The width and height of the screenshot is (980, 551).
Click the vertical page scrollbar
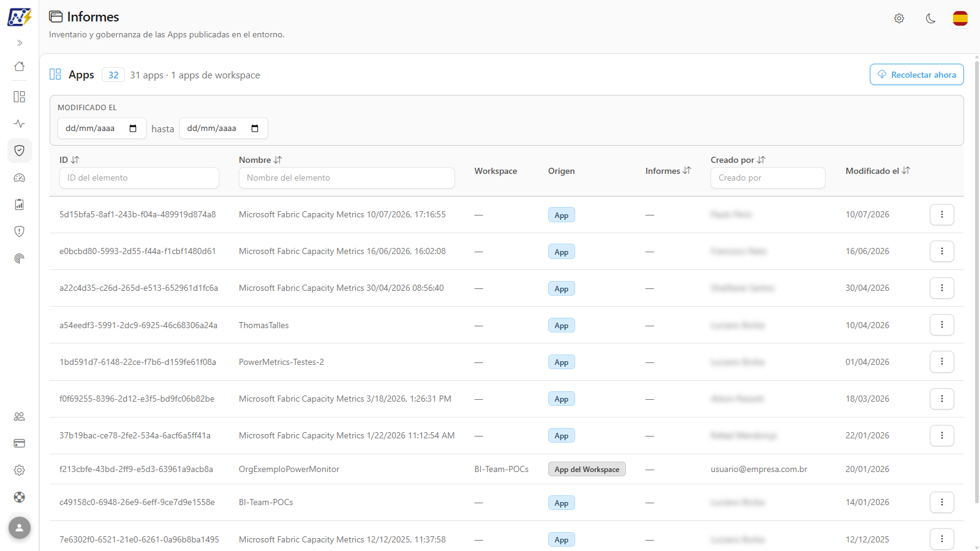976,282
